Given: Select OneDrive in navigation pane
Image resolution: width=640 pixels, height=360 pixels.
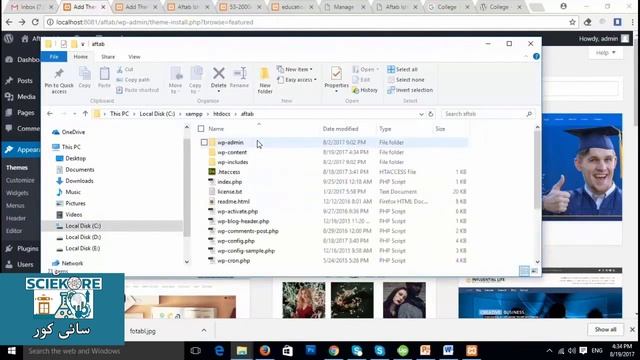Looking at the screenshot, I should pyautogui.click(x=73, y=132).
